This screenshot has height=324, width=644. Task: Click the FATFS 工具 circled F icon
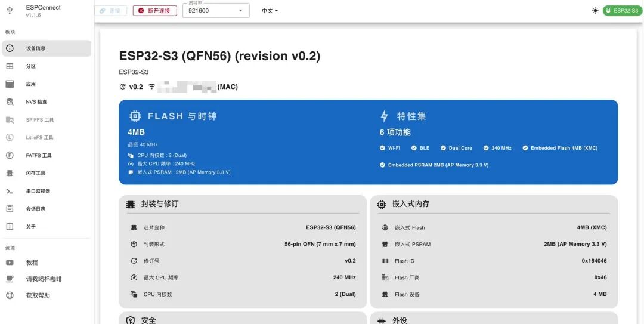tap(10, 155)
